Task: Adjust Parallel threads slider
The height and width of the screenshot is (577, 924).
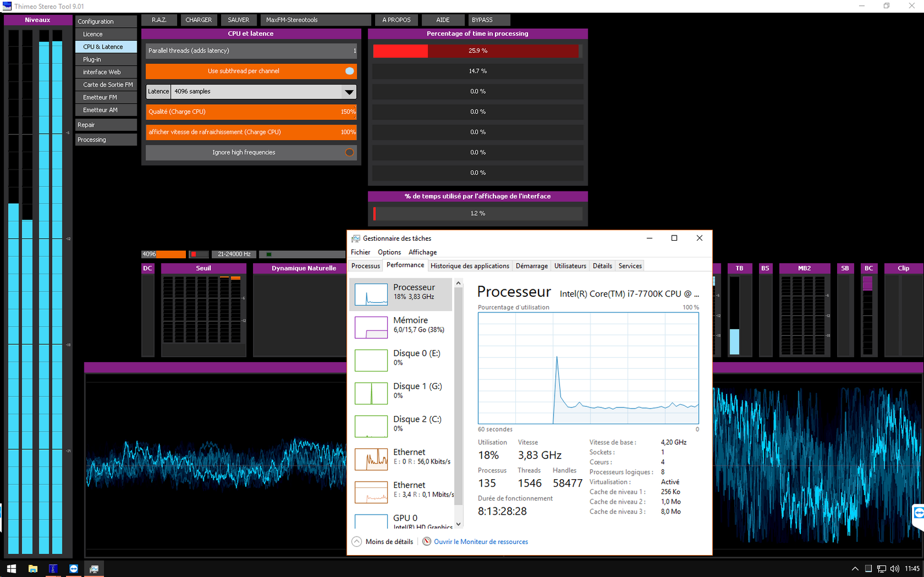Action: [251, 51]
